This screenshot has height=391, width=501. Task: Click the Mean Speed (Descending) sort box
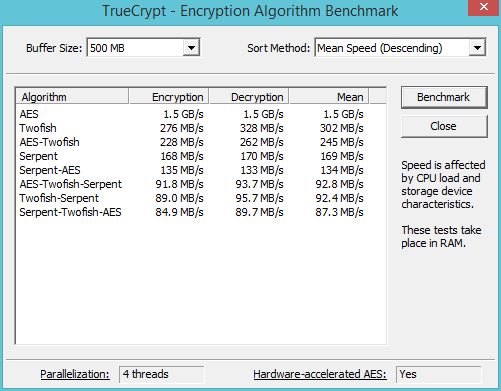pos(400,48)
